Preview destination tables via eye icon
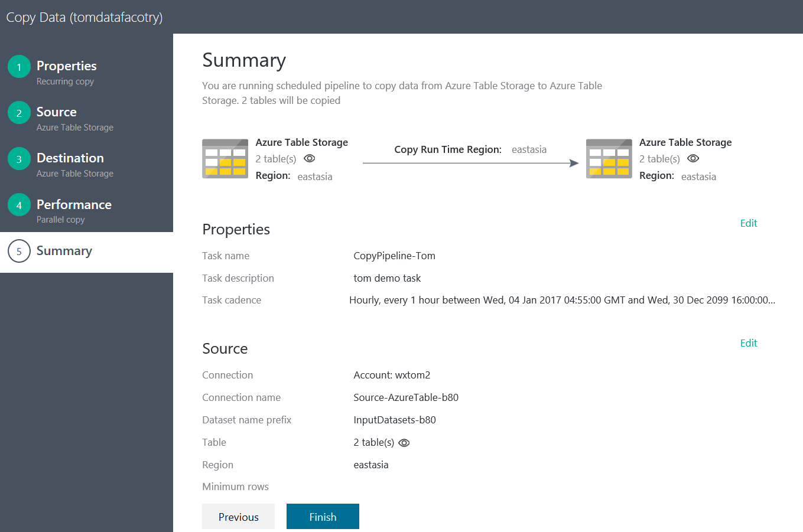 [x=693, y=158]
